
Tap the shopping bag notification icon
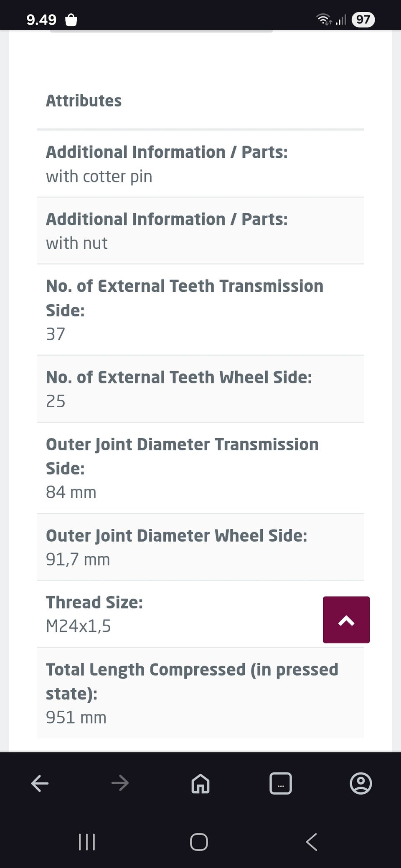(71, 20)
